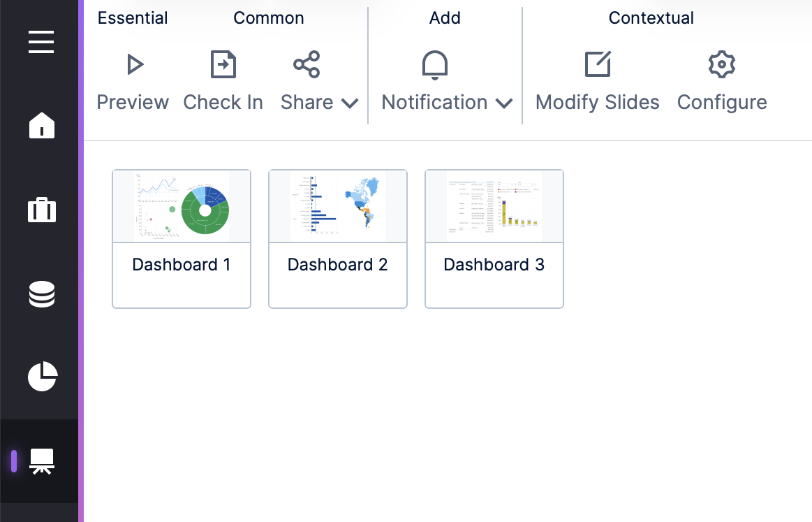The width and height of the screenshot is (812, 522).
Task: Expand the Share dropdown arrow
Action: coord(350,103)
